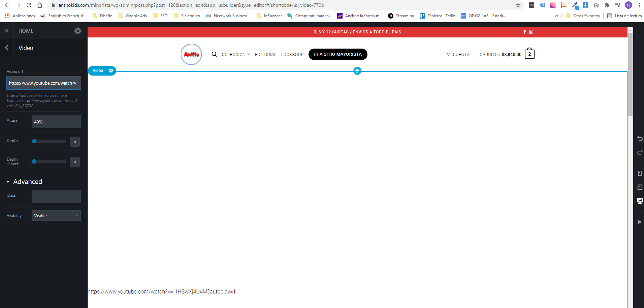Reload the browser page
The width and height of the screenshot is (644, 308).
[x=29, y=5]
